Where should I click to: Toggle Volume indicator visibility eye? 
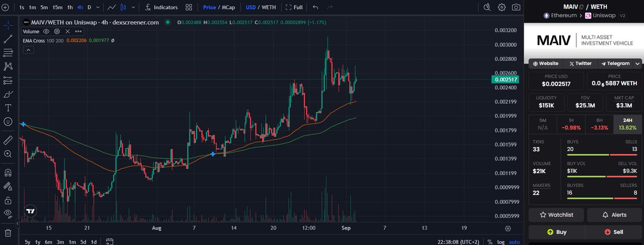coord(46,32)
